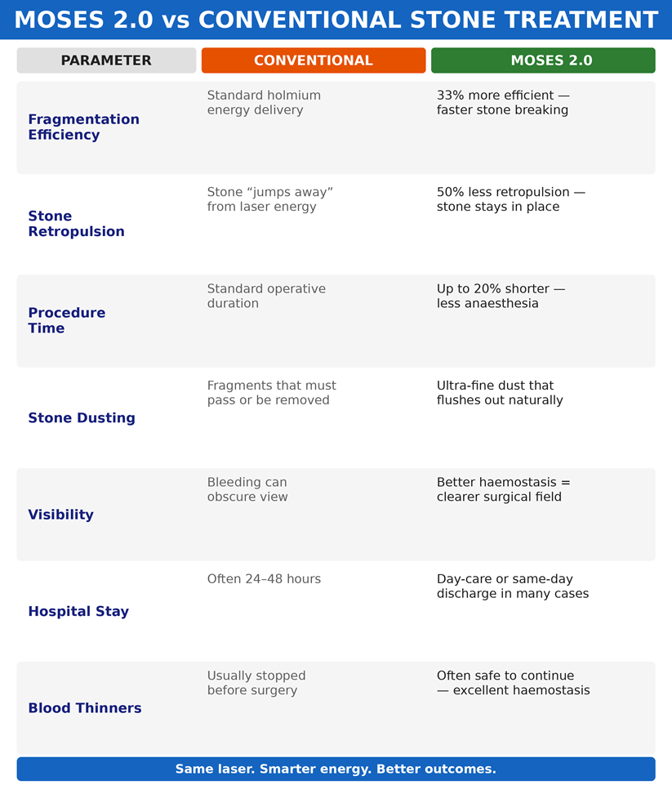Click 'Ultra-fine dust that flushes out' text
The image size is (672, 785).
pos(500,392)
